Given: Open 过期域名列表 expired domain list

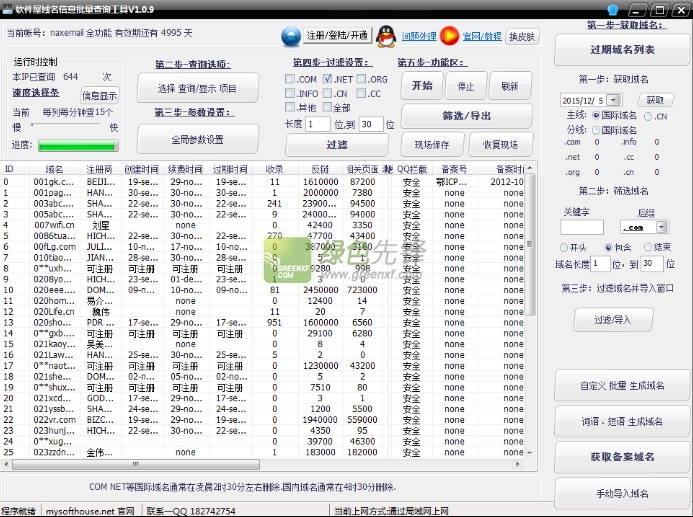Looking at the screenshot, I should click(x=622, y=49).
